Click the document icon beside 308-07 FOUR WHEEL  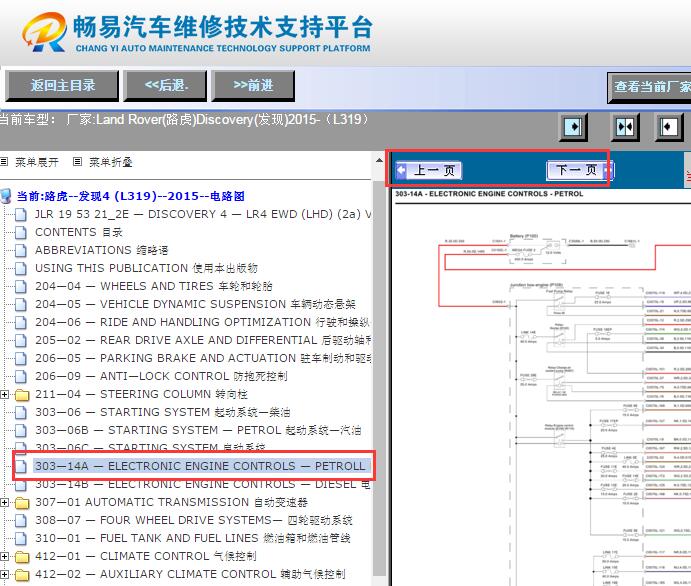[21, 520]
